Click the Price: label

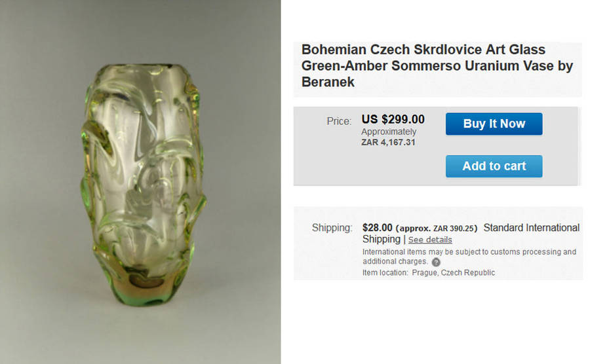click(339, 121)
